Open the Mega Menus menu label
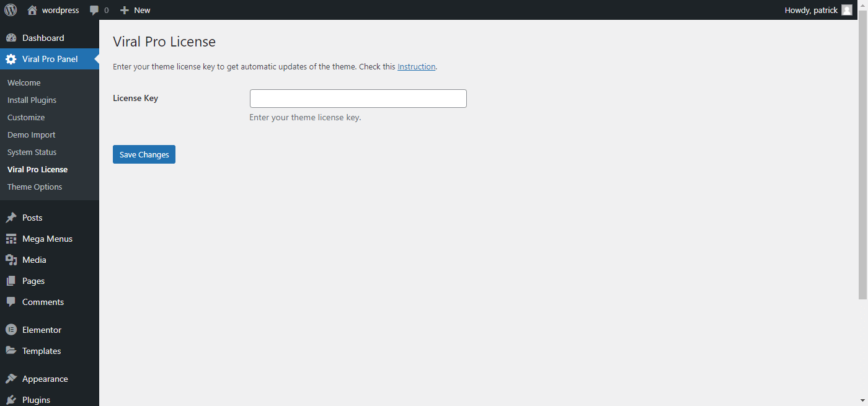The image size is (868, 406). tap(47, 239)
